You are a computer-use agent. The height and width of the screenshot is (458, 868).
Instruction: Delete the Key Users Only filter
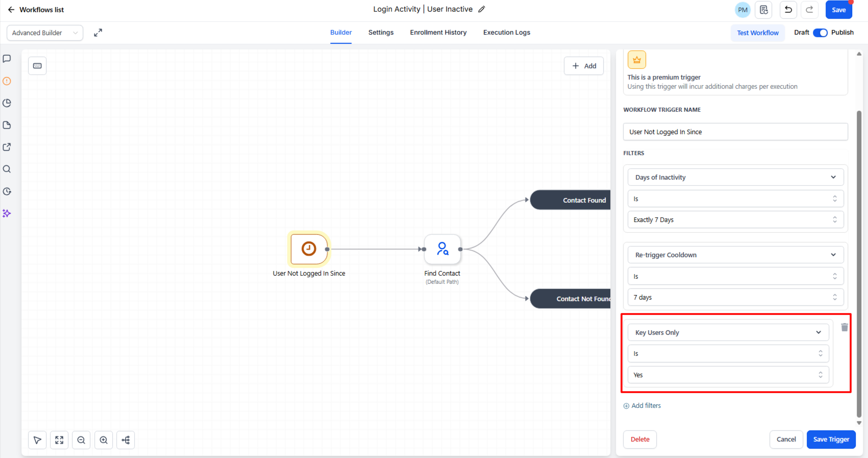[845, 327]
